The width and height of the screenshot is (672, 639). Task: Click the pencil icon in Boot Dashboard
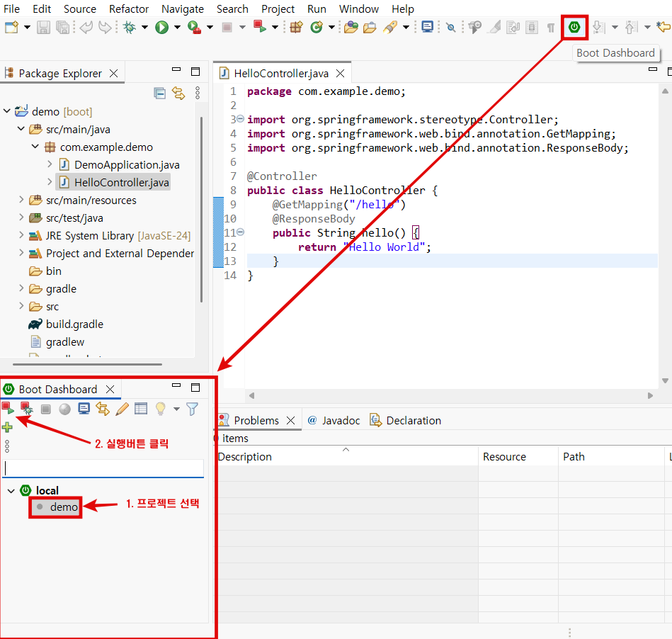point(122,409)
